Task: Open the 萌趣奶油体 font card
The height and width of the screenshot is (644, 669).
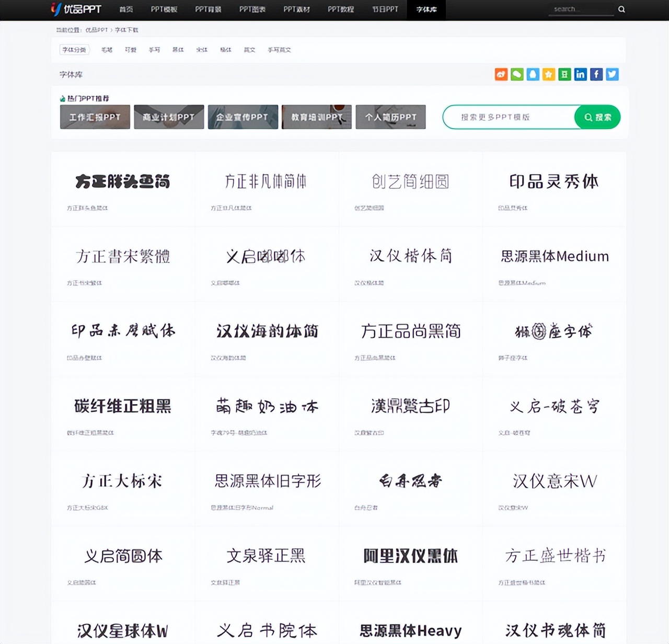Action: tap(267, 413)
